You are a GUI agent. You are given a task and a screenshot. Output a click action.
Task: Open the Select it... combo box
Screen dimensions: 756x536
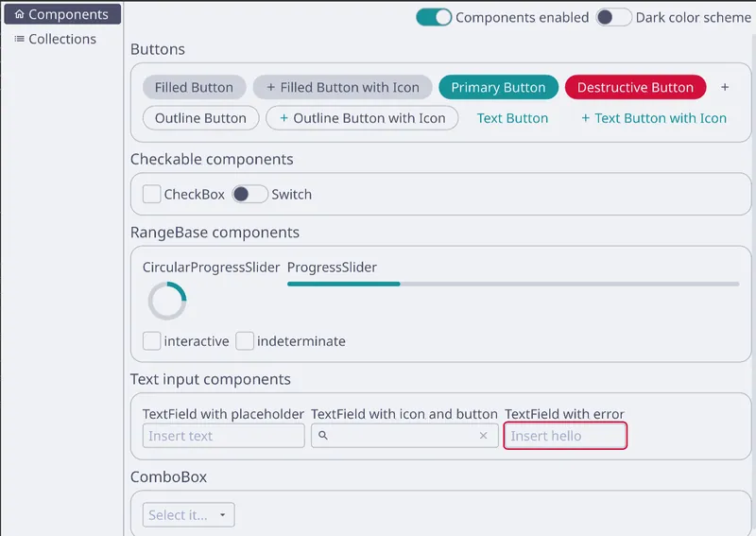click(188, 515)
